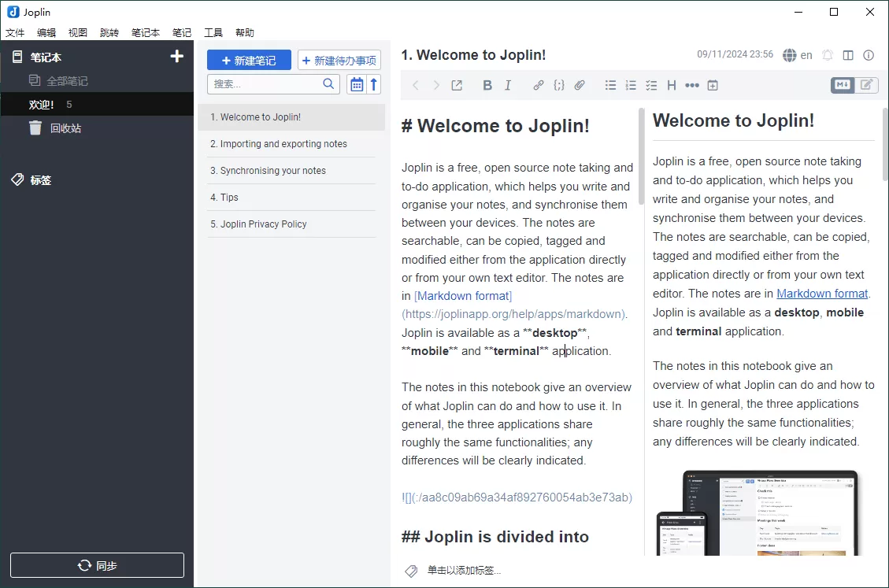
Task: Set an alarm with the bell icon
Action: pos(827,55)
